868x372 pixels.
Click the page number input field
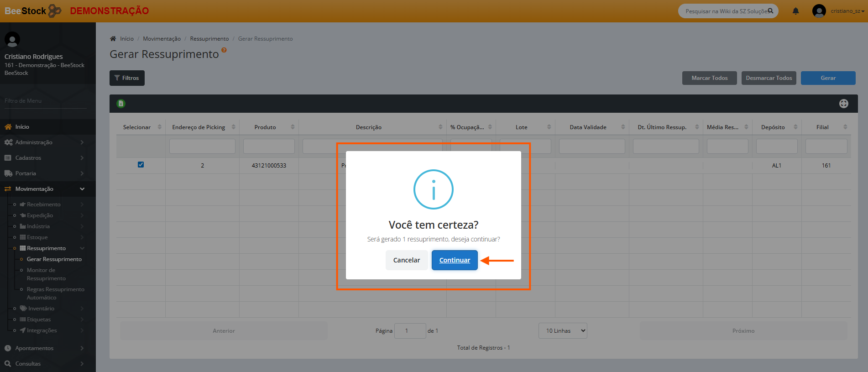coord(409,331)
